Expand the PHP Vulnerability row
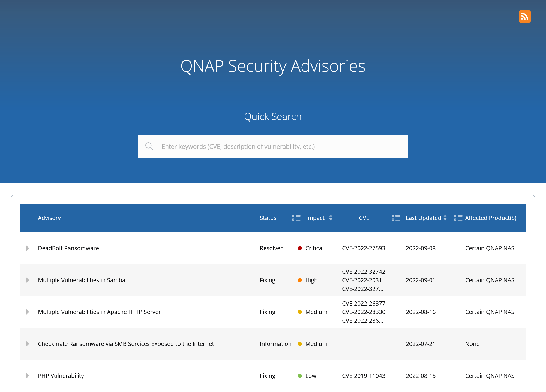This screenshot has height=392, width=546. pos(27,376)
